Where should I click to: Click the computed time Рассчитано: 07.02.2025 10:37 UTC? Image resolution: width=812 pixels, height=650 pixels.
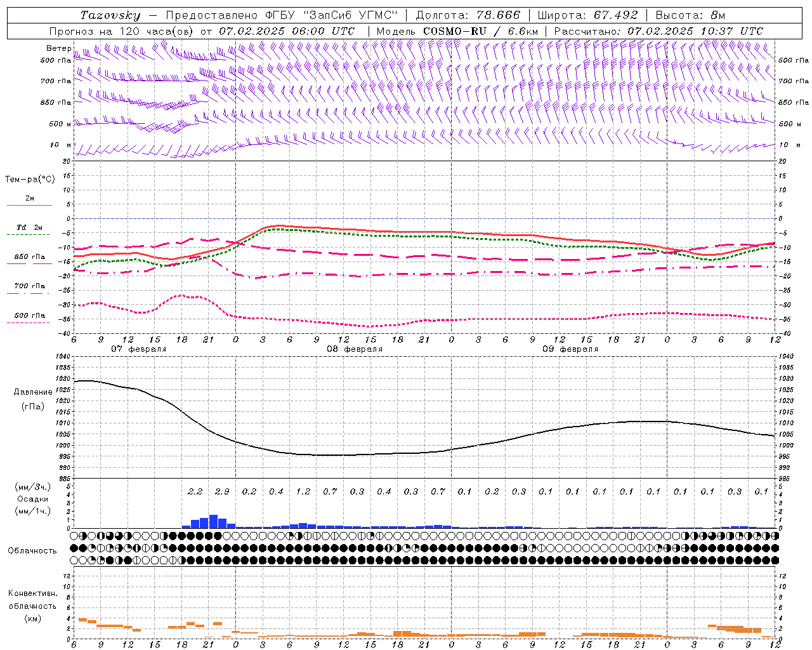658,31
